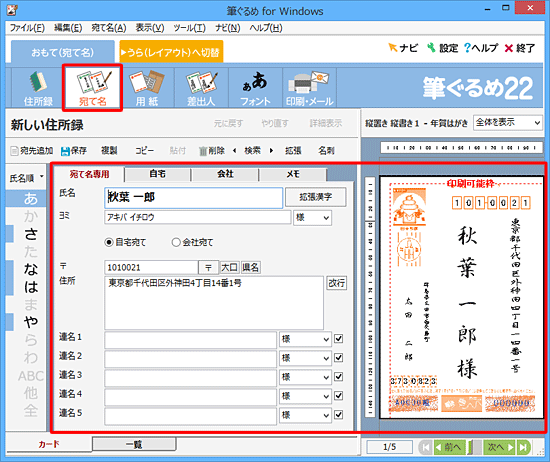Toggle the 連名5 checkbox
Image resolution: width=550 pixels, height=462 pixels.
tap(338, 415)
